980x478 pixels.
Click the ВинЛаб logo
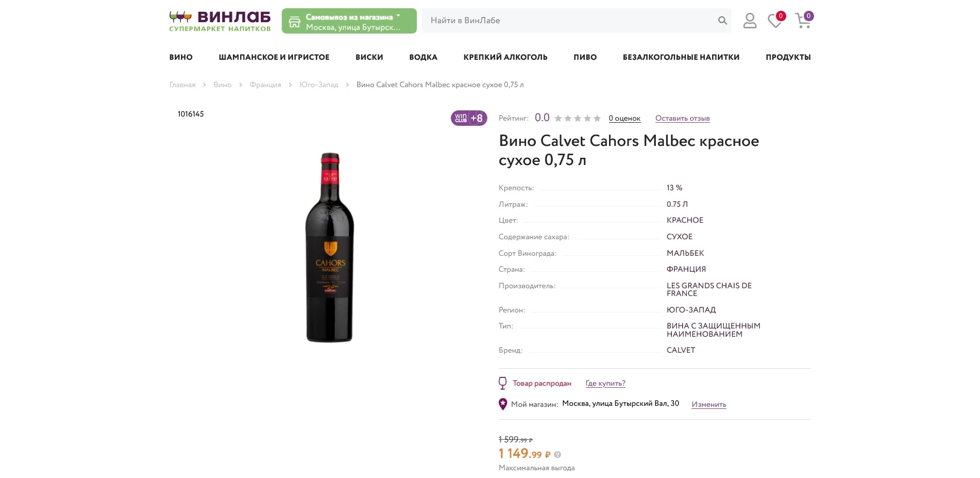tap(220, 21)
